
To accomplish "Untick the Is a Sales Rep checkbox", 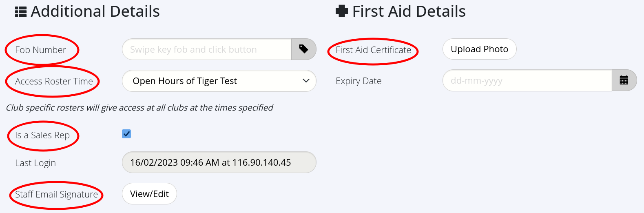I will (126, 134).
